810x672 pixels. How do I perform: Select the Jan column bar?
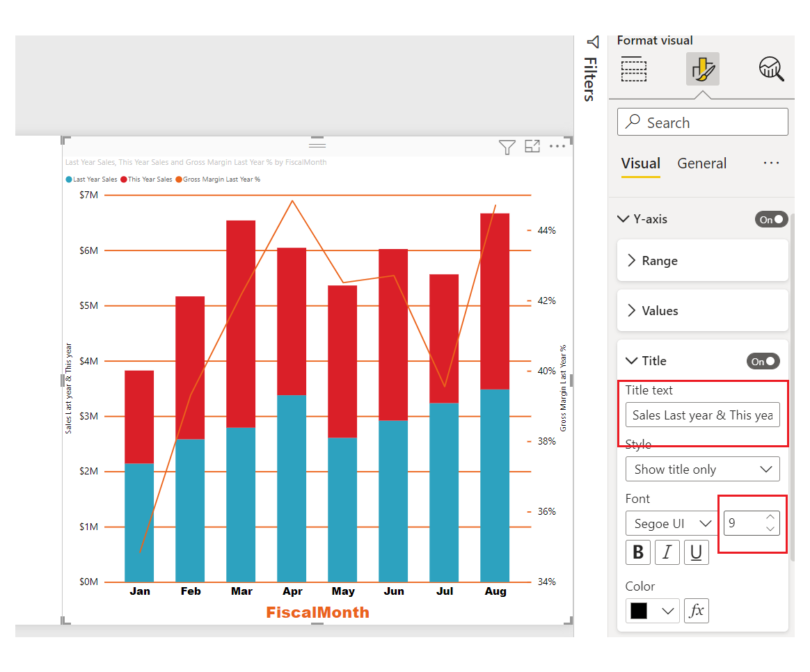pyautogui.click(x=139, y=476)
